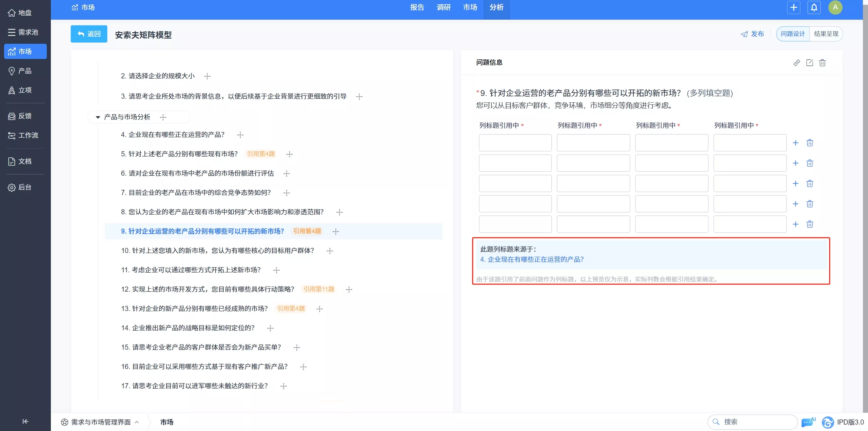Click 引用第11题 tag on question 12
868x431 pixels.
coord(319,289)
